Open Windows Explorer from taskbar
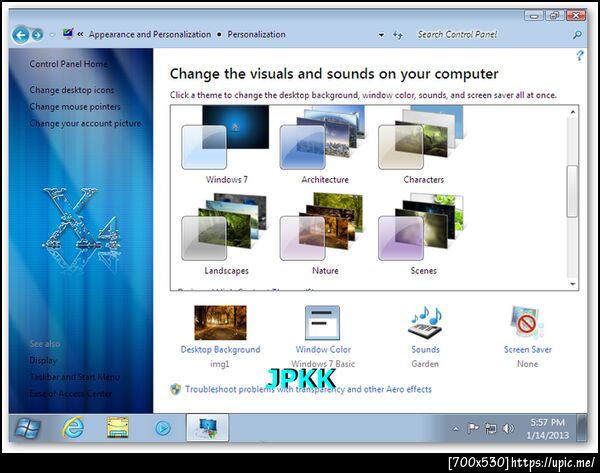This screenshot has height=473, width=600. (117, 428)
